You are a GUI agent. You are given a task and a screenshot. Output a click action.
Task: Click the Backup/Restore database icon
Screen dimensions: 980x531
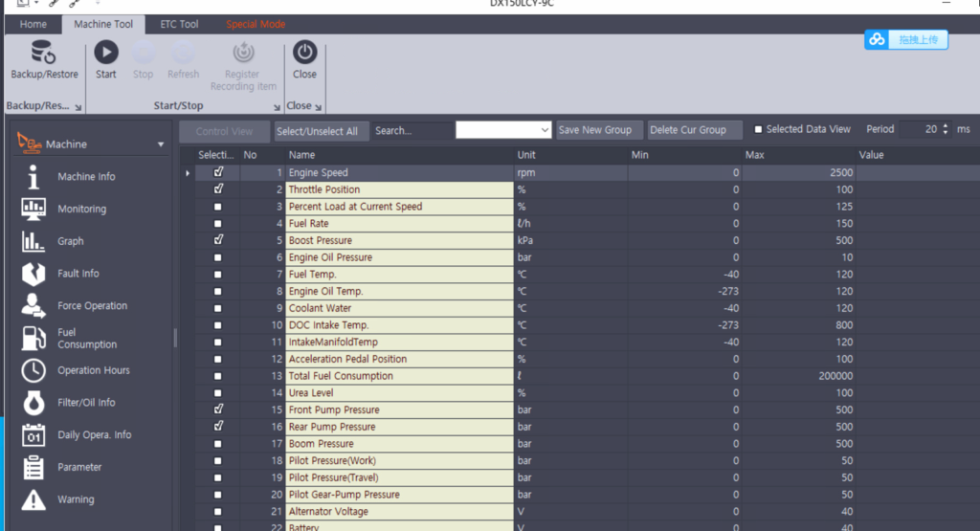(x=44, y=53)
